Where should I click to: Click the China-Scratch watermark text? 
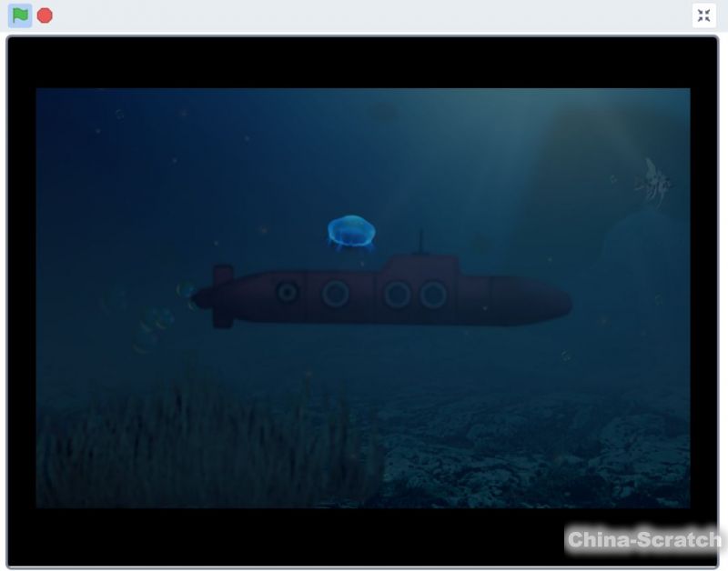point(643,539)
